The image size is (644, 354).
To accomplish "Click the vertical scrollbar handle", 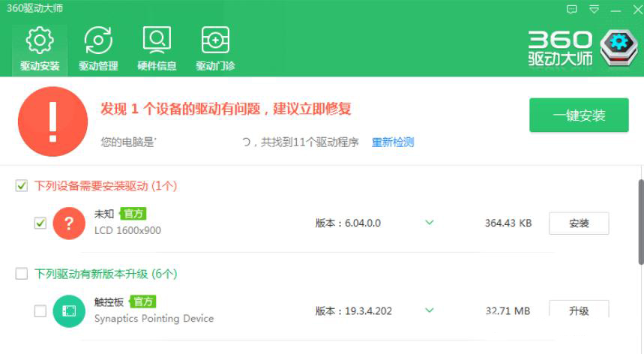I will click(x=641, y=222).
